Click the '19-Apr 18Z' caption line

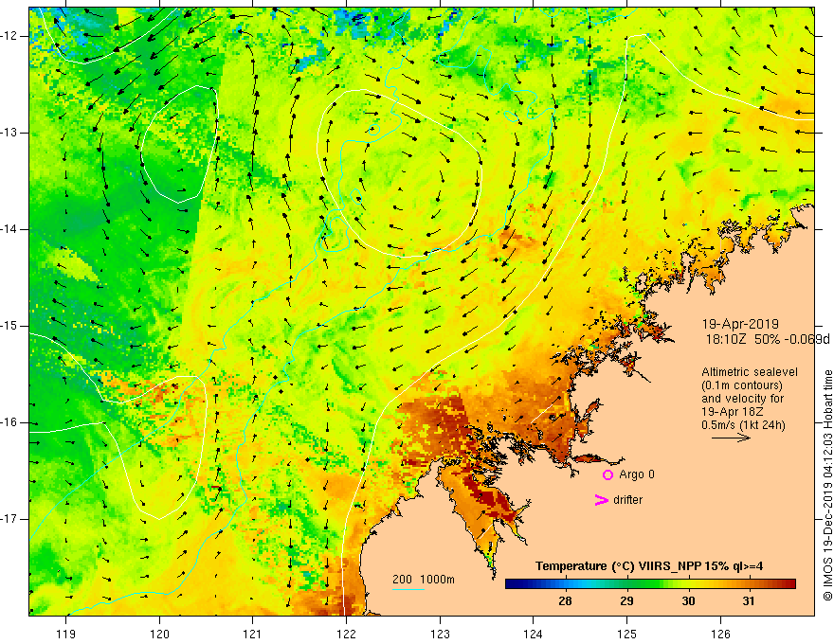(x=729, y=412)
